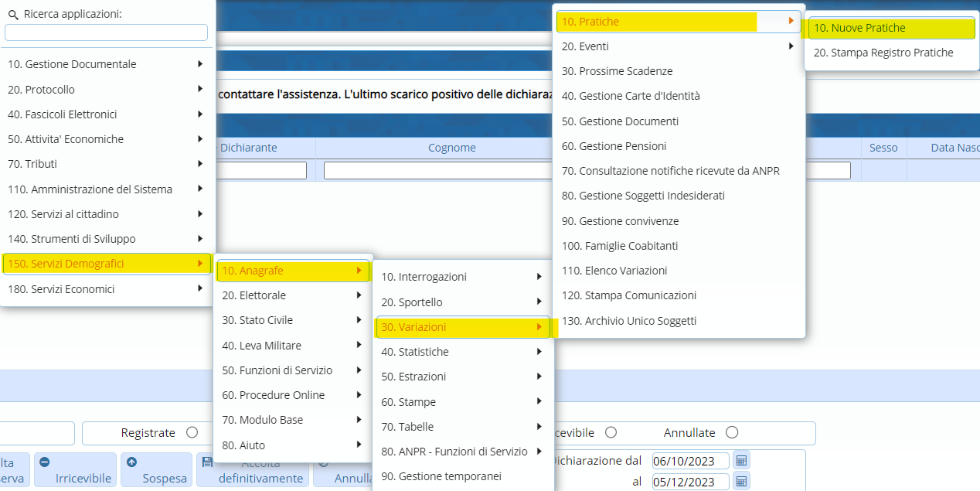
Task: Click the Sospesa button arrow icon
Action: click(x=131, y=462)
